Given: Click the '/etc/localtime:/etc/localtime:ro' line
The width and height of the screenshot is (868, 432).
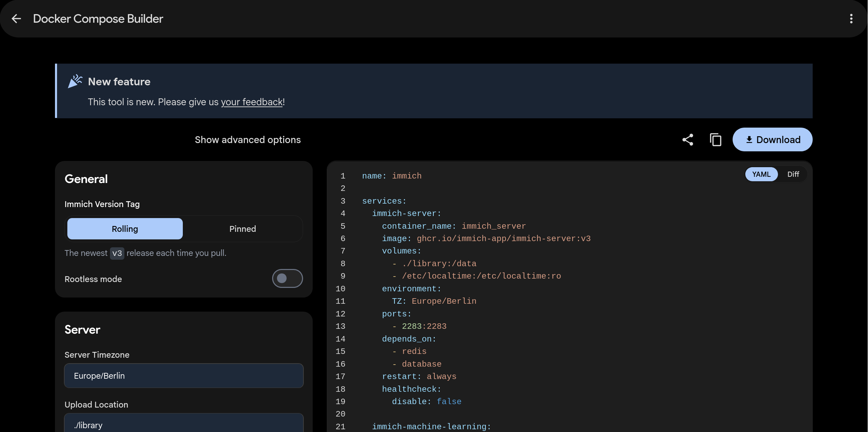Looking at the screenshot, I should point(477,276).
